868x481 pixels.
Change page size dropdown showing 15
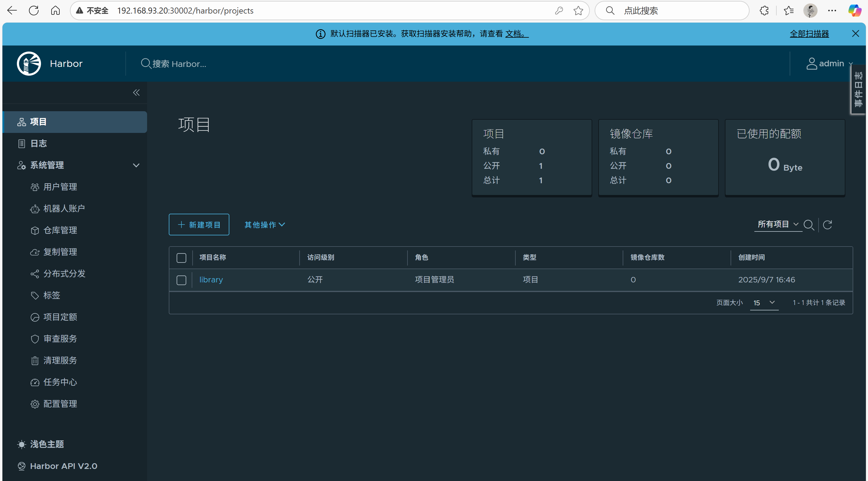pyautogui.click(x=764, y=303)
